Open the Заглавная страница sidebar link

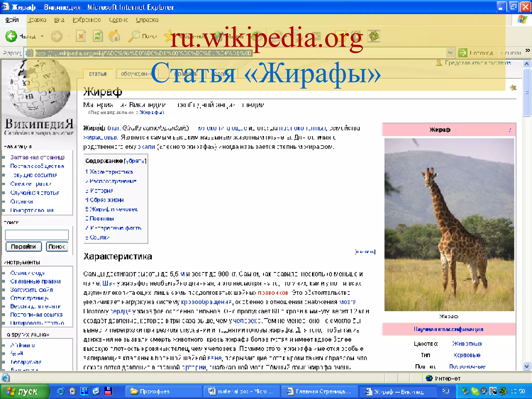(37, 157)
